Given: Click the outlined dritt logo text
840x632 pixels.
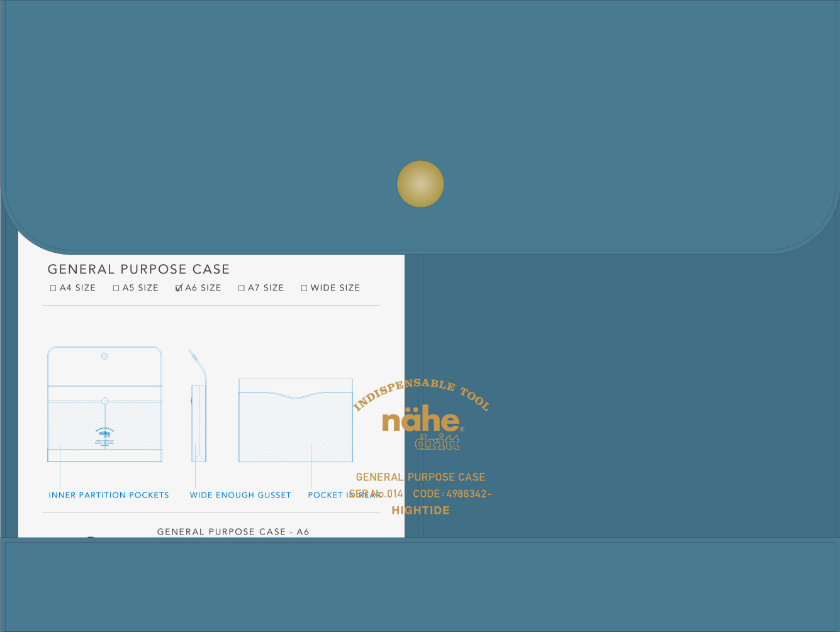Looking at the screenshot, I should [437, 442].
